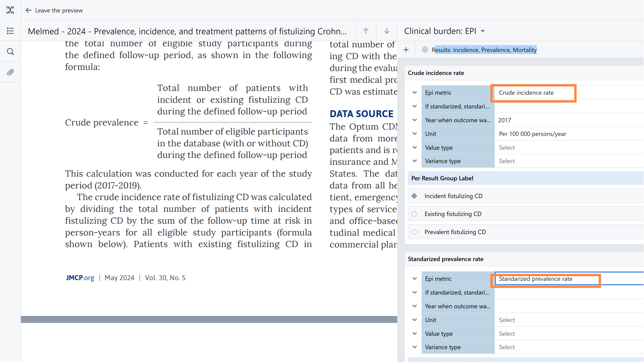Open Value type Select in Standarized prevalence rate
Viewport: 644px width, 362px height.
click(569, 334)
